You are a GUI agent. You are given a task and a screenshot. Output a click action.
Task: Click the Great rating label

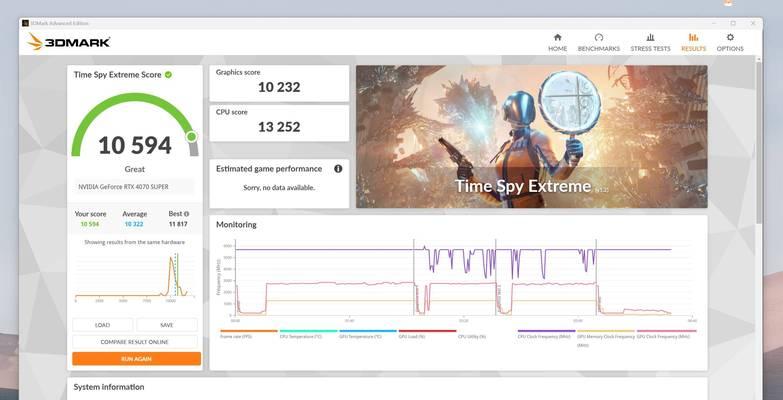coord(134,169)
